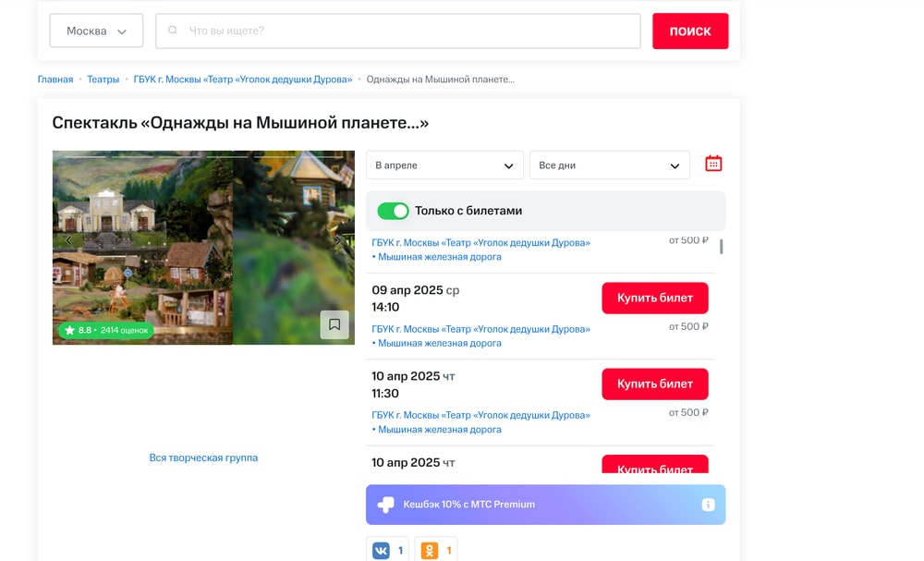Buy tickets for 09 апр 14:10 show

tap(654, 298)
